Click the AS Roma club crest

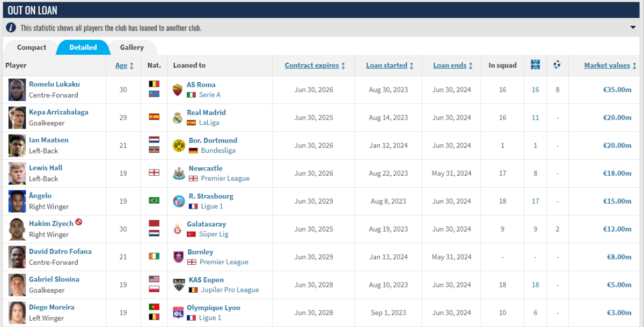point(178,90)
